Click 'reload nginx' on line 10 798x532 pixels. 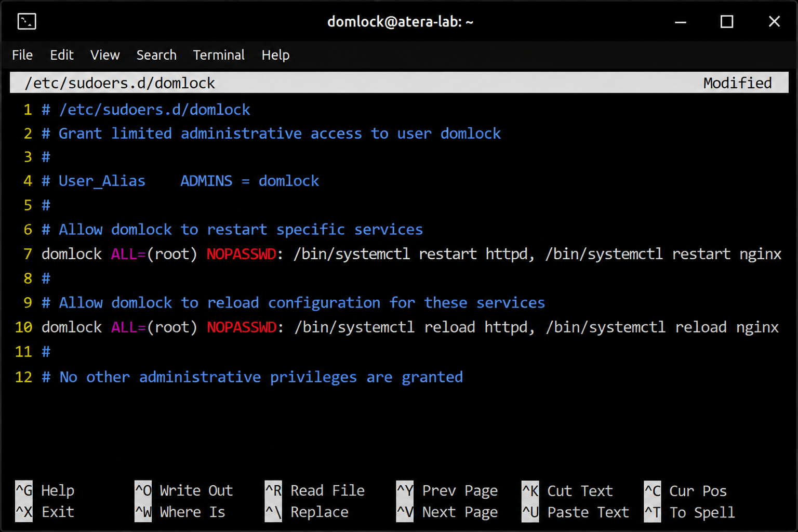pos(727,327)
